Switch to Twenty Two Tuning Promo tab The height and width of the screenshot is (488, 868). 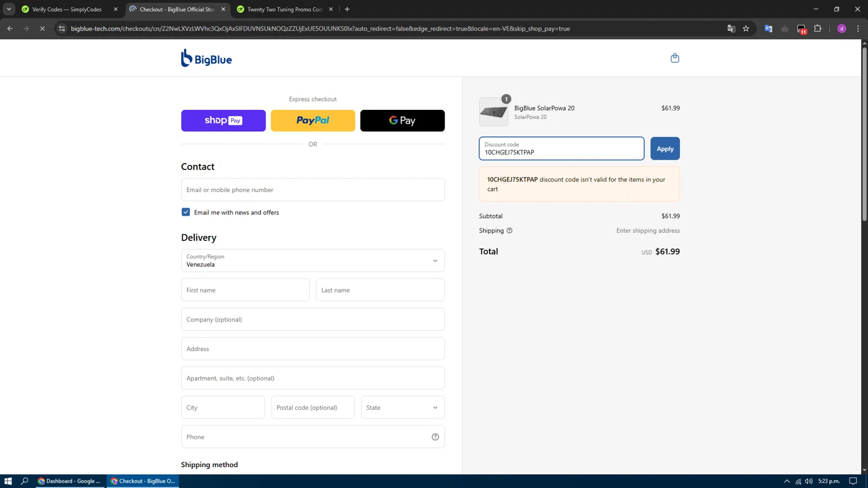(285, 9)
